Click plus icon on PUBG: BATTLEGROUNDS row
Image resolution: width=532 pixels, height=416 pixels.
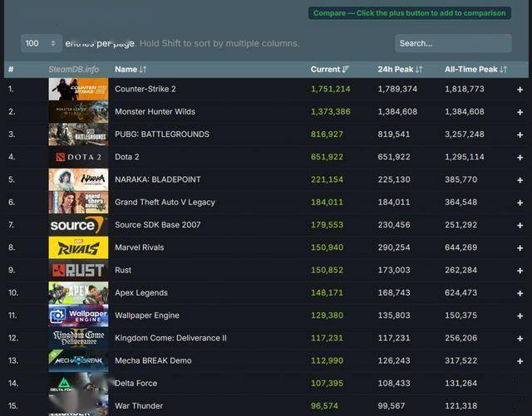pos(520,135)
